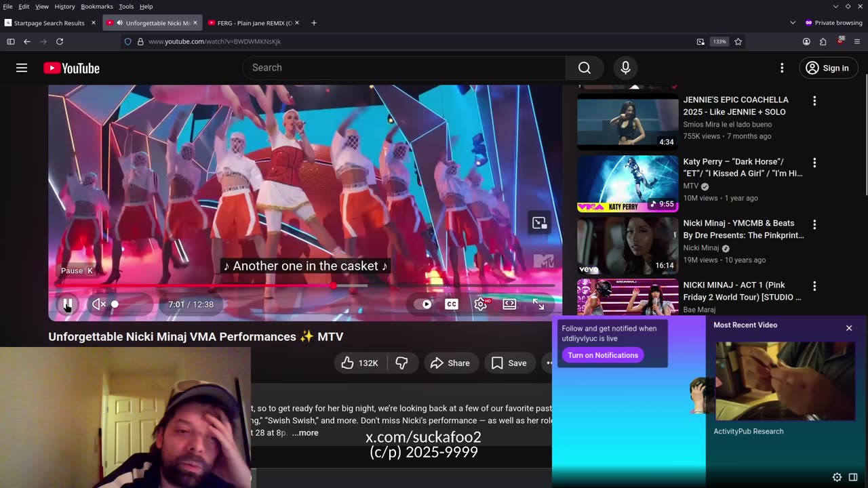Screen dimensions: 868x488
Task: Click the Sign in button
Action: pyautogui.click(x=828, y=68)
